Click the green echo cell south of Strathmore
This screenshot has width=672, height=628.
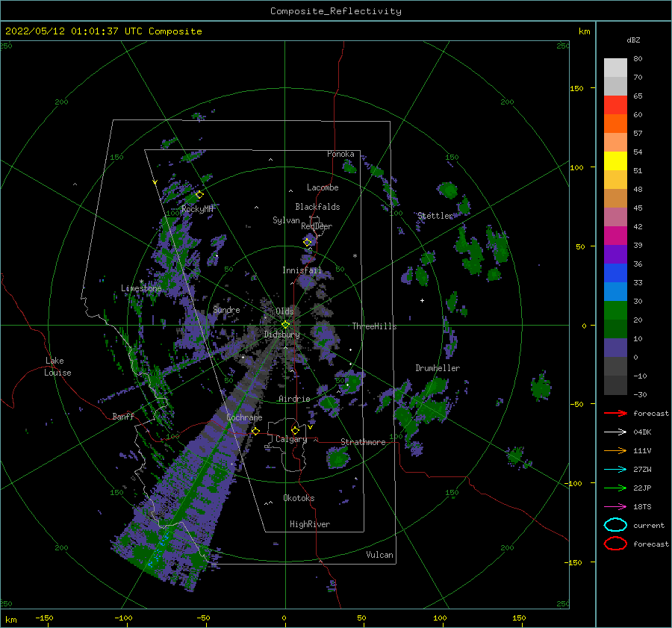(x=338, y=458)
